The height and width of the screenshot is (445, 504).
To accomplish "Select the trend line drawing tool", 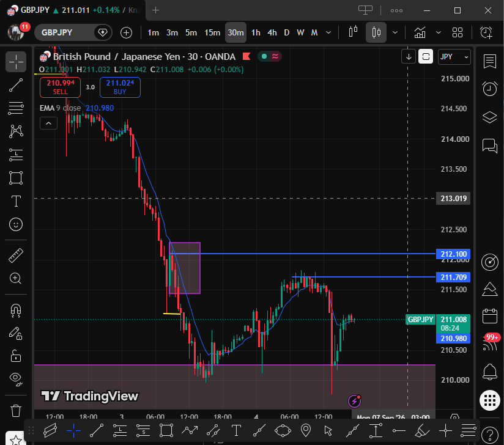I will tap(16, 85).
